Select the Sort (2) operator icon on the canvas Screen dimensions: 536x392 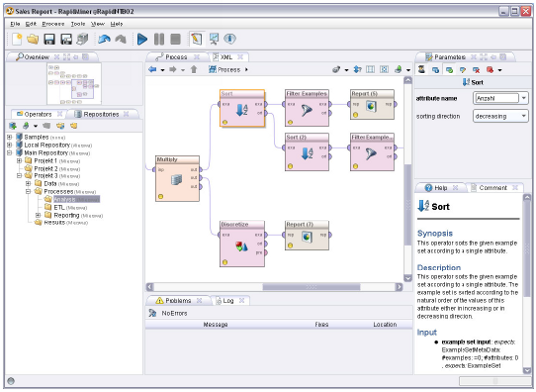tap(307, 153)
